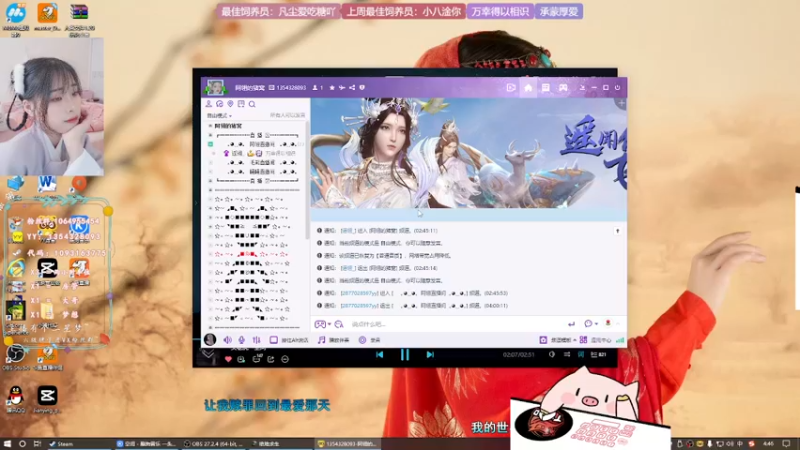The height and width of the screenshot is (450, 800).
Task: Skip to the previous track
Action: [380, 355]
